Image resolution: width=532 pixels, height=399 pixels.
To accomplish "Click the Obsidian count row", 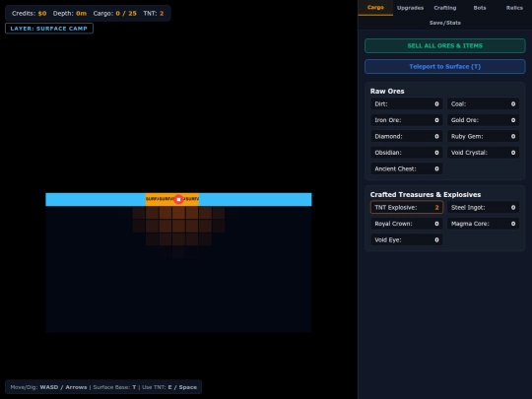I will (407, 153).
